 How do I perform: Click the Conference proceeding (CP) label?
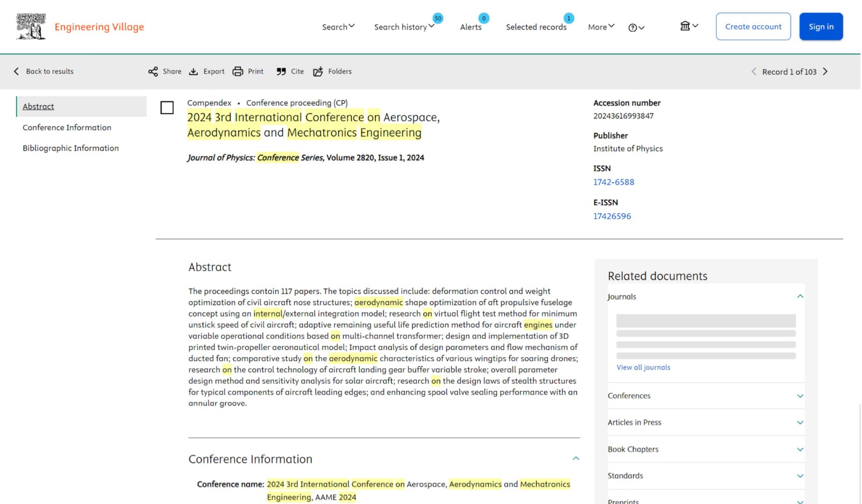point(297,103)
